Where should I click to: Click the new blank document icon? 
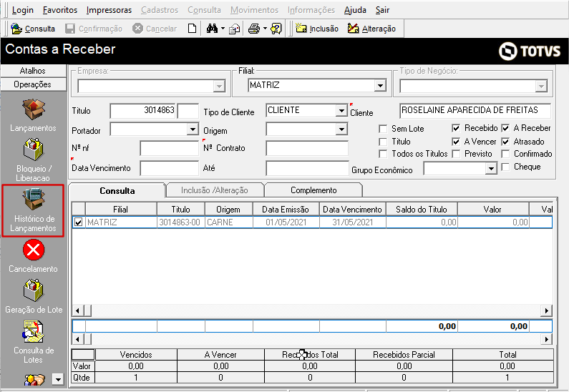pos(193,29)
